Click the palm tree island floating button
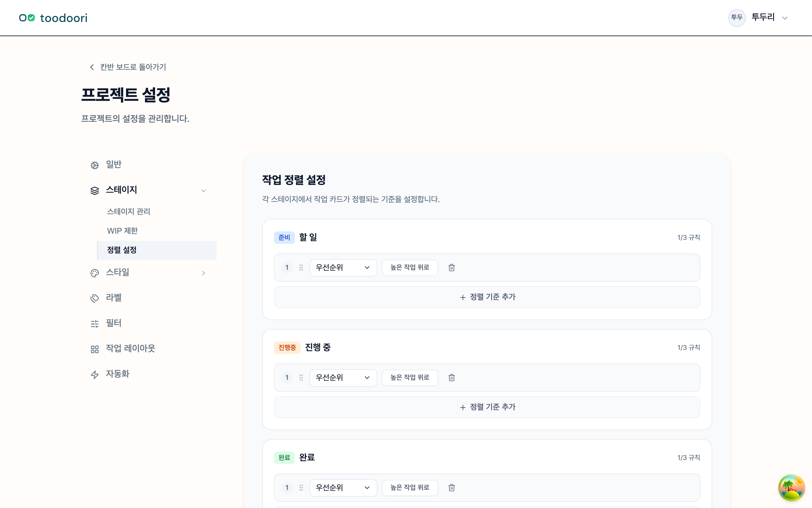 791,487
